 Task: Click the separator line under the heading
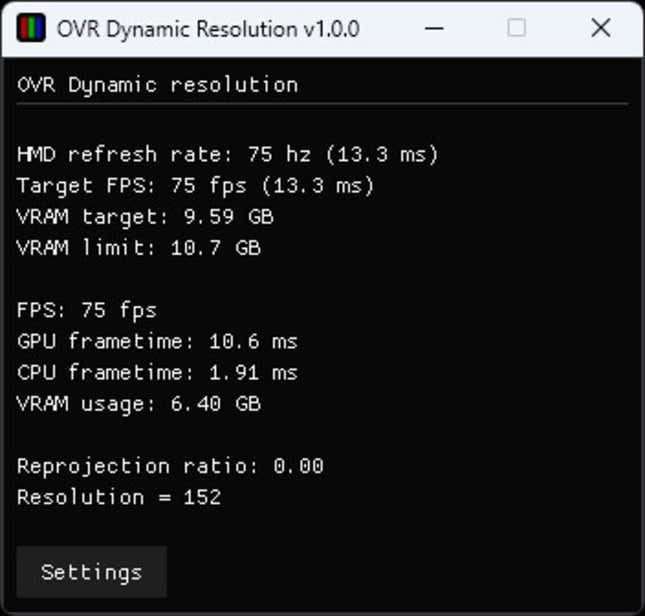pos(322,105)
